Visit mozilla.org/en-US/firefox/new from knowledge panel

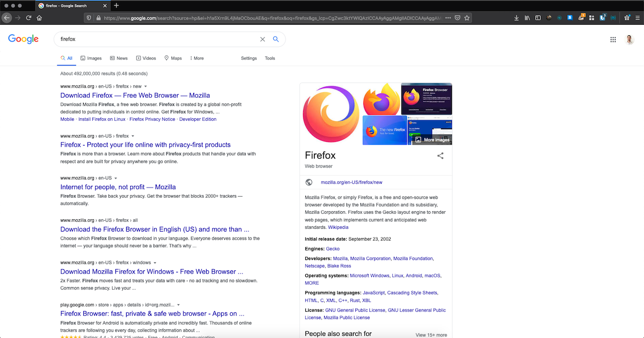[352, 182]
